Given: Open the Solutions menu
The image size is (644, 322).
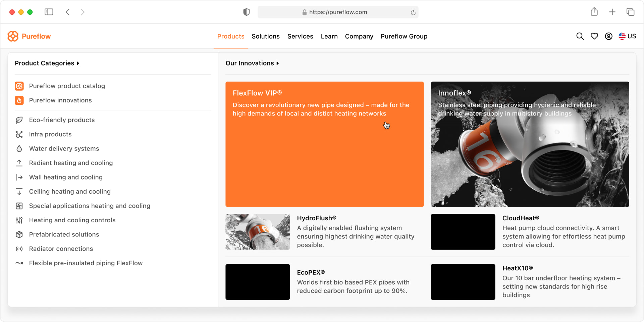Looking at the screenshot, I should (266, 36).
